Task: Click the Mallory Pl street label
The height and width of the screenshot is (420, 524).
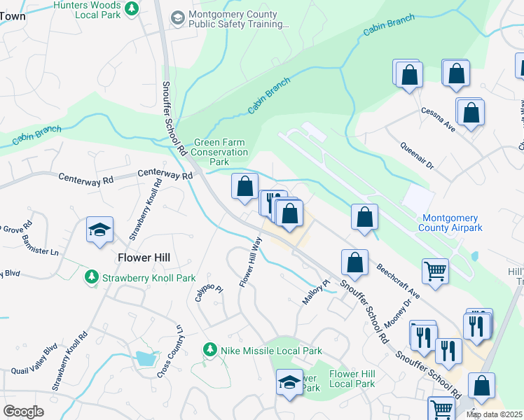Action: click(316, 292)
